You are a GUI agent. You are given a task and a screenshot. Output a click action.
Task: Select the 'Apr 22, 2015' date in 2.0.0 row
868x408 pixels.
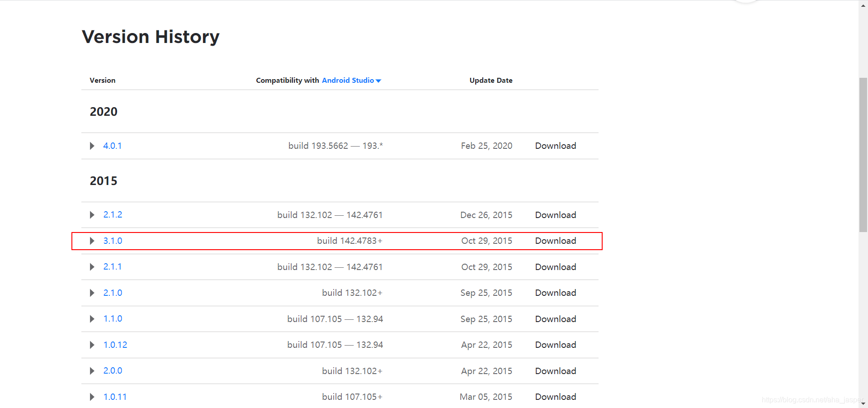pos(487,371)
